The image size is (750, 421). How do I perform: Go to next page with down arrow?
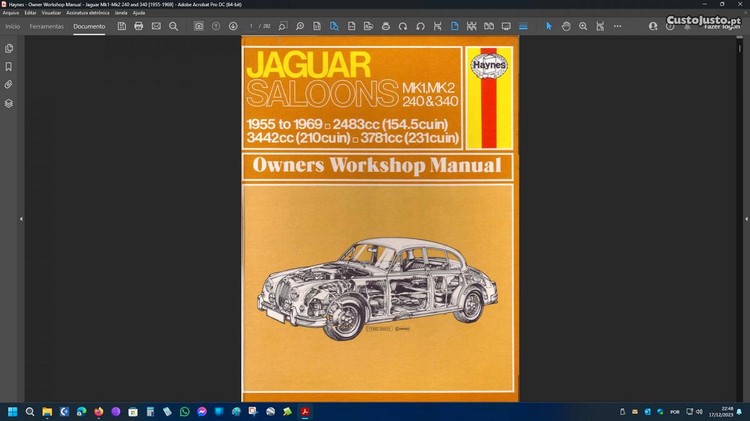click(x=233, y=26)
